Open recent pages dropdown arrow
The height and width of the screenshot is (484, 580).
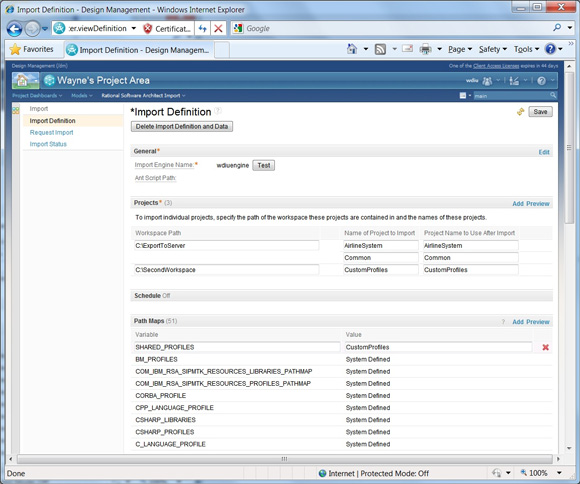(45, 29)
